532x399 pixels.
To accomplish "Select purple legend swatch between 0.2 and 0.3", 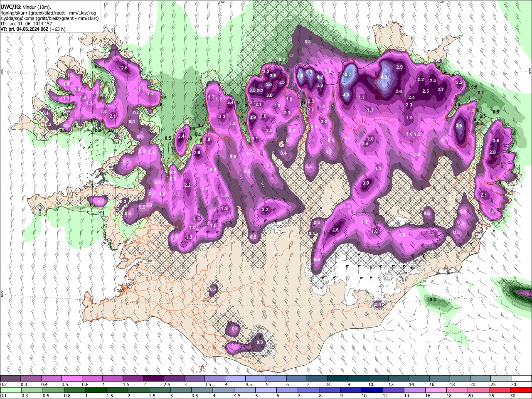I will coord(11,379).
